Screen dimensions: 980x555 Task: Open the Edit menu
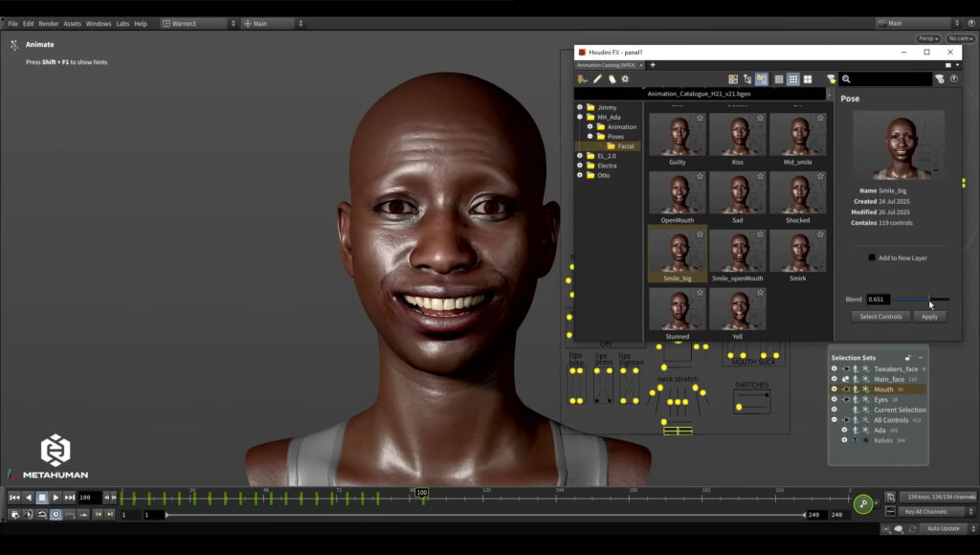coord(28,24)
